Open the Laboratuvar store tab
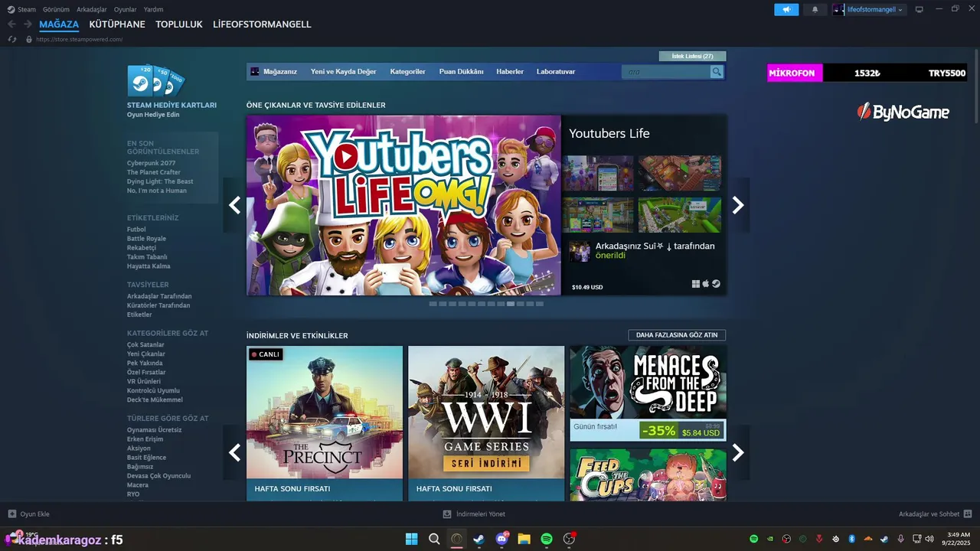This screenshot has width=980, height=551. [556, 72]
